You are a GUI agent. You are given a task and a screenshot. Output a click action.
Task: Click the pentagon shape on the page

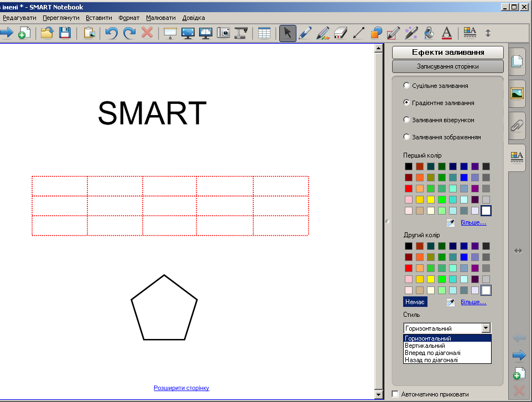164,307
